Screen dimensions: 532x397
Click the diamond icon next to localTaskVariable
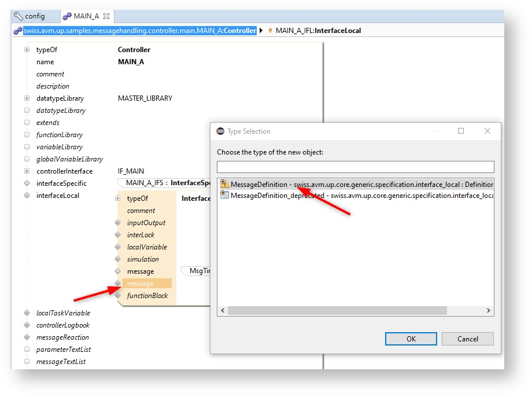point(27,313)
